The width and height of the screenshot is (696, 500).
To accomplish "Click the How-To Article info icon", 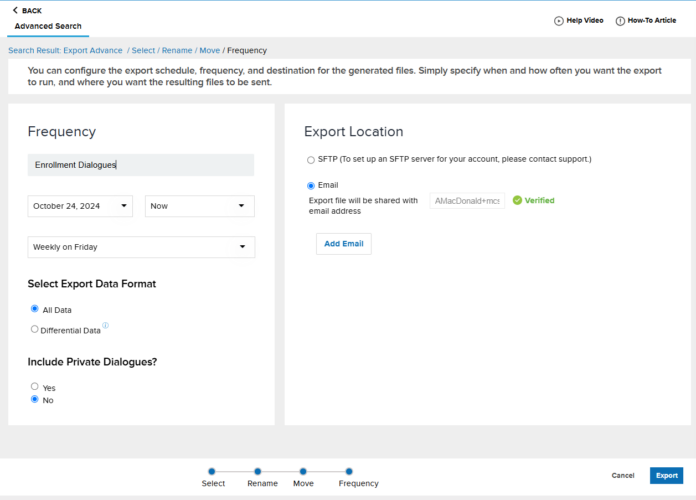I will pos(620,20).
